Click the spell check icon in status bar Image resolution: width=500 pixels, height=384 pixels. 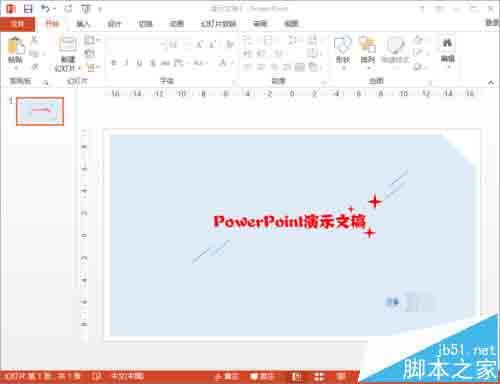coord(97,377)
